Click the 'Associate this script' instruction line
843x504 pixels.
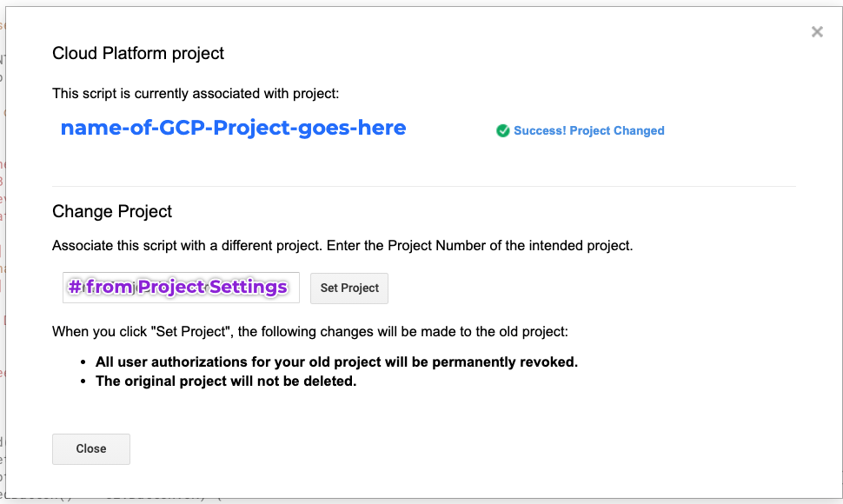tap(342, 246)
